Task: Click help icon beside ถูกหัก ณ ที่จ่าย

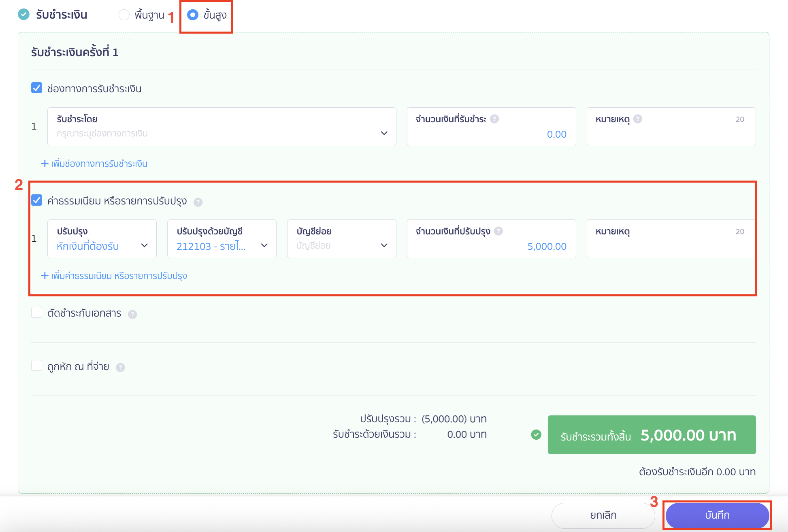Action: point(120,367)
